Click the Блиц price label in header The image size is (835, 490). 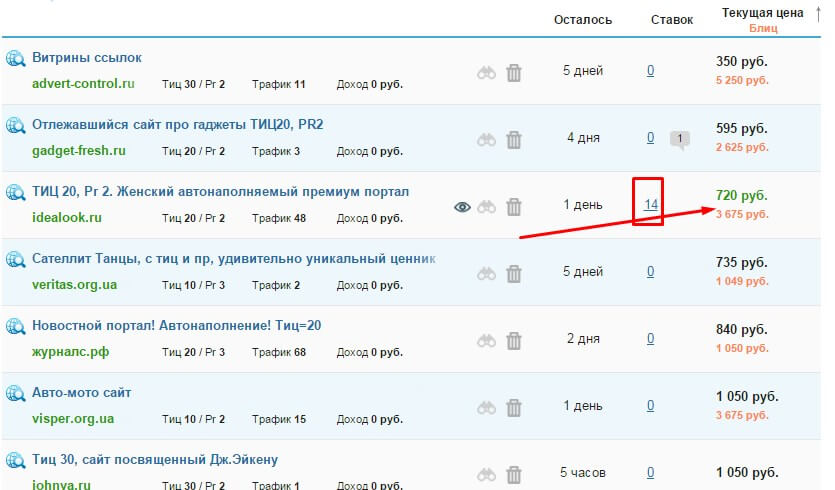click(762, 28)
